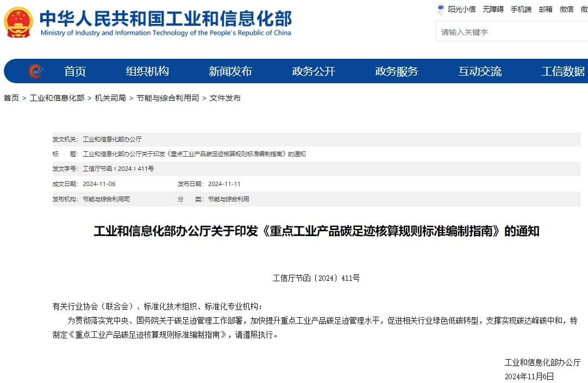Open the 邮箱 mailbox link
Image resolution: width=588 pixels, height=383 pixels.
coord(546,9)
